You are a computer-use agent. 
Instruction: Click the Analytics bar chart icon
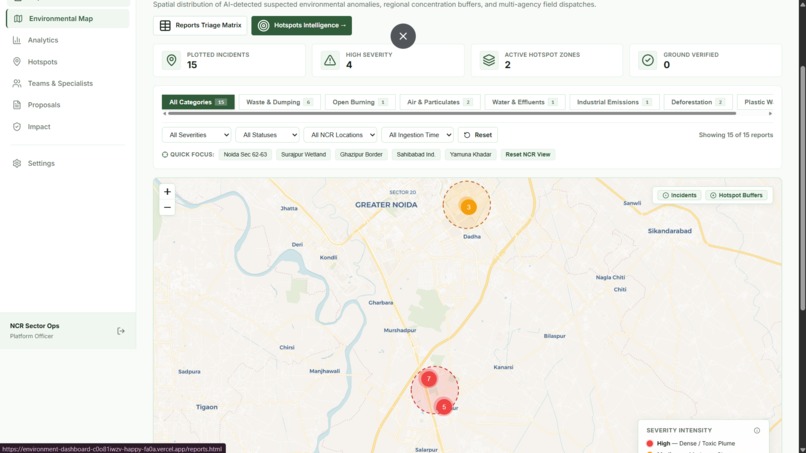pyautogui.click(x=17, y=40)
